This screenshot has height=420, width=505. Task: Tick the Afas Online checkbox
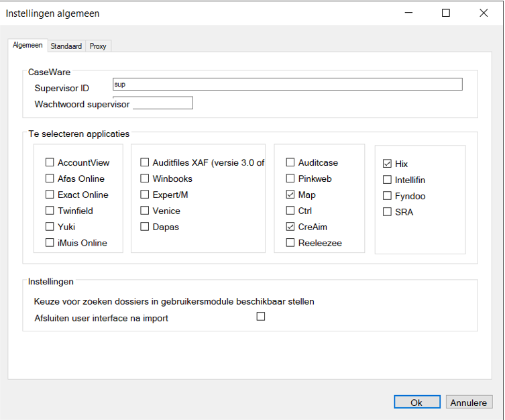(x=50, y=178)
